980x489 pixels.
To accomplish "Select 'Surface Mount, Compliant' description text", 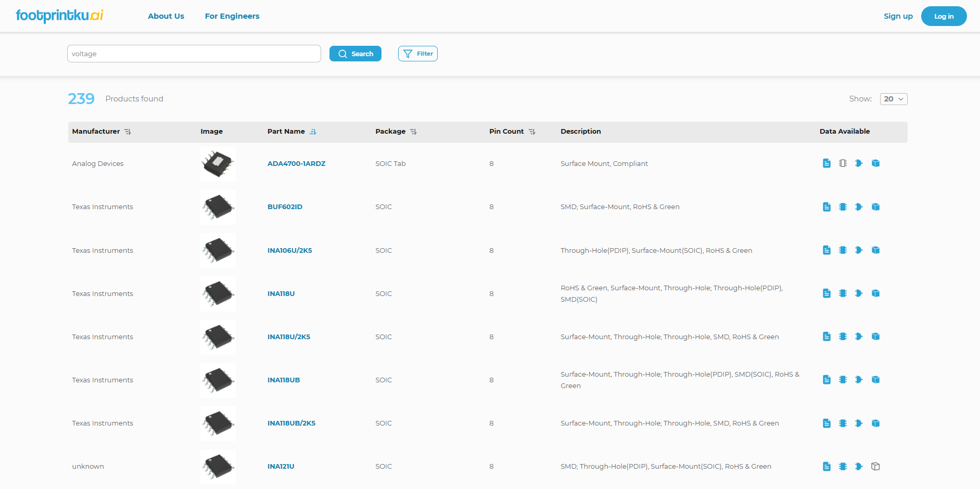I will [604, 163].
